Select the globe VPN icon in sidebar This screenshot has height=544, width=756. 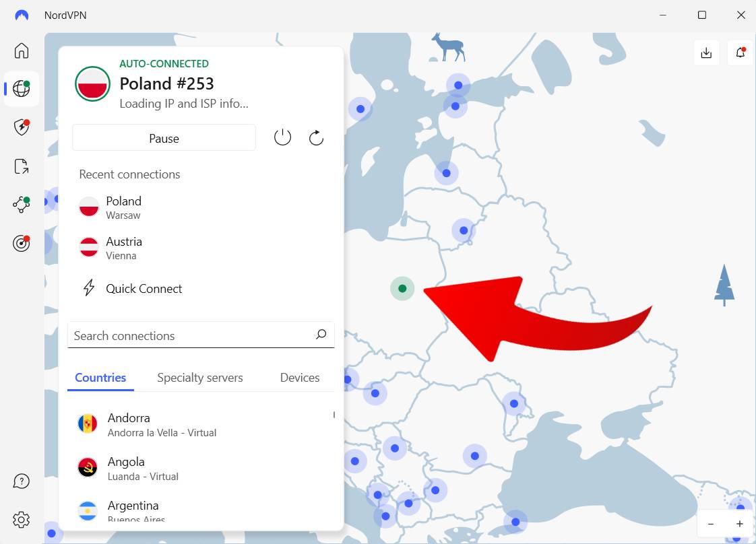coord(21,89)
